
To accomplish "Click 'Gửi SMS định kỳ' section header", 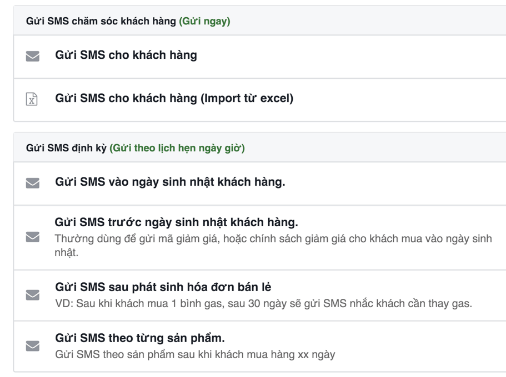I will pos(66,148).
